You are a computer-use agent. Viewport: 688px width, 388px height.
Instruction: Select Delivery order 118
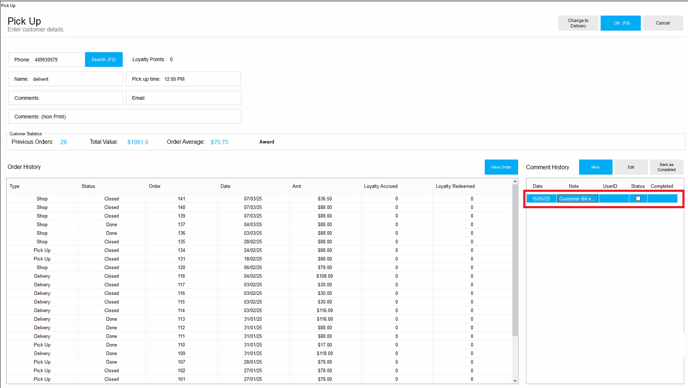coord(259,276)
